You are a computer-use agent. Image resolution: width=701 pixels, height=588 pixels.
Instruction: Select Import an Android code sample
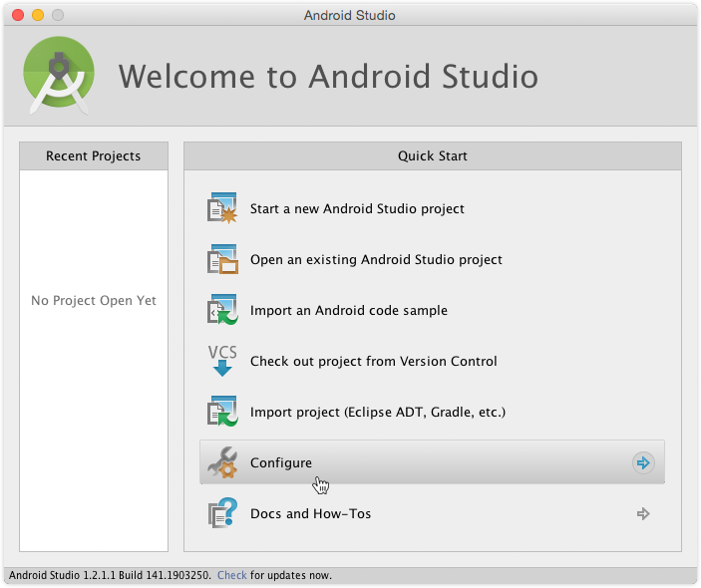click(x=349, y=310)
